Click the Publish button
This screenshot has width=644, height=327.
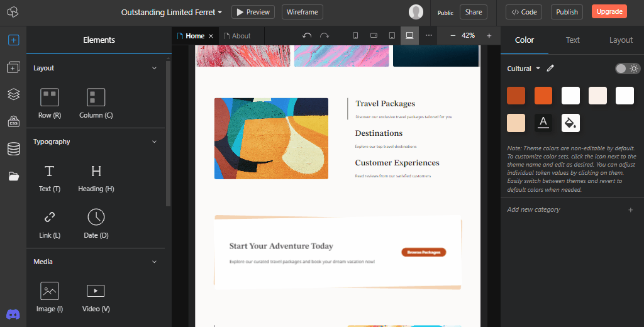pyautogui.click(x=567, y=12)
